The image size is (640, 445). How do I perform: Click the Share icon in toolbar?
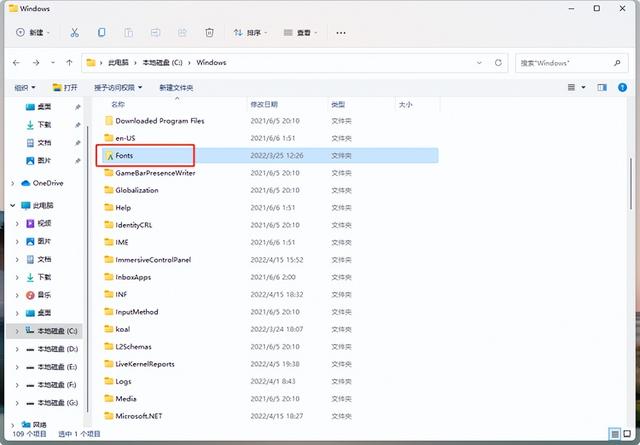[x=182, y=33]
